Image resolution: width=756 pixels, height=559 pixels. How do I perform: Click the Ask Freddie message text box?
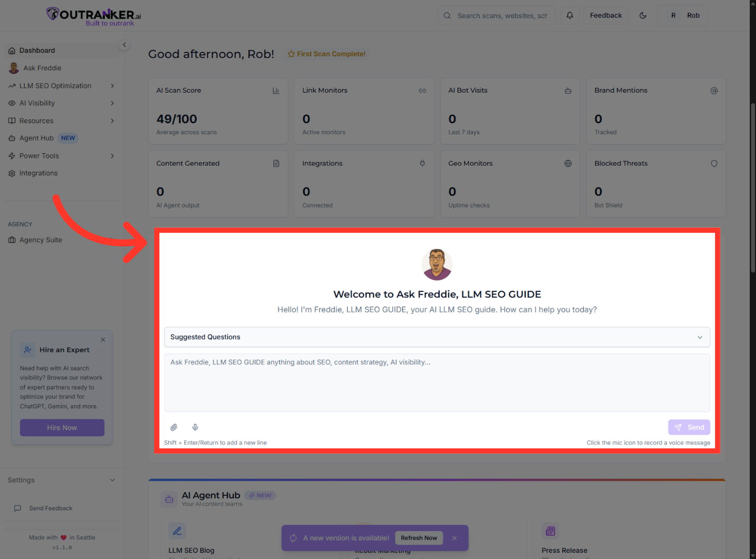[437, 383]
